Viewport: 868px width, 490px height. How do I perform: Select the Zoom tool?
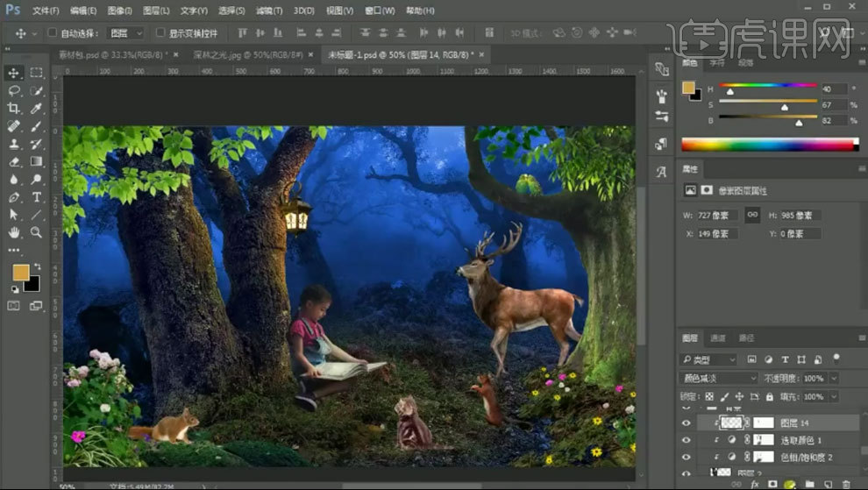pos(37,232)
